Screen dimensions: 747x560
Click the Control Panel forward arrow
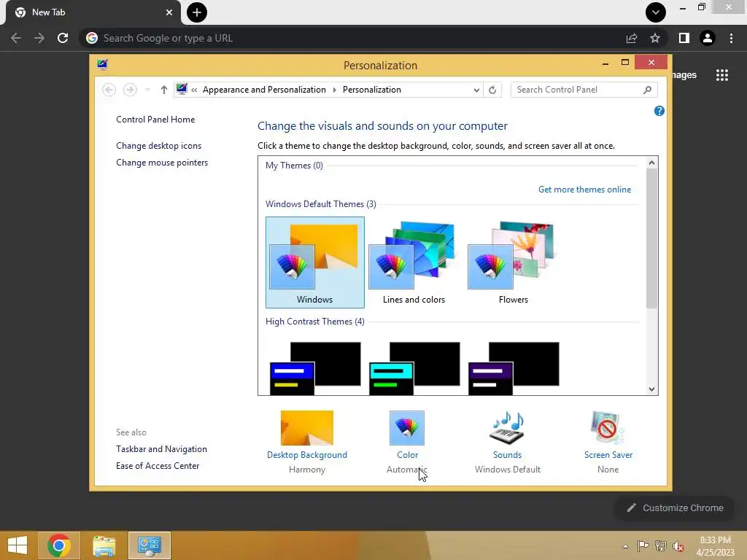pos(130,90)
